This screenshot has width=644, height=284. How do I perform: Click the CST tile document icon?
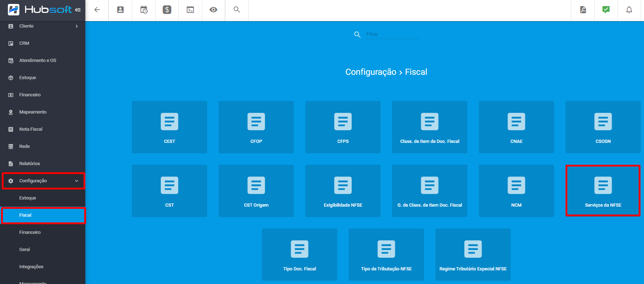tap(170, 185)
